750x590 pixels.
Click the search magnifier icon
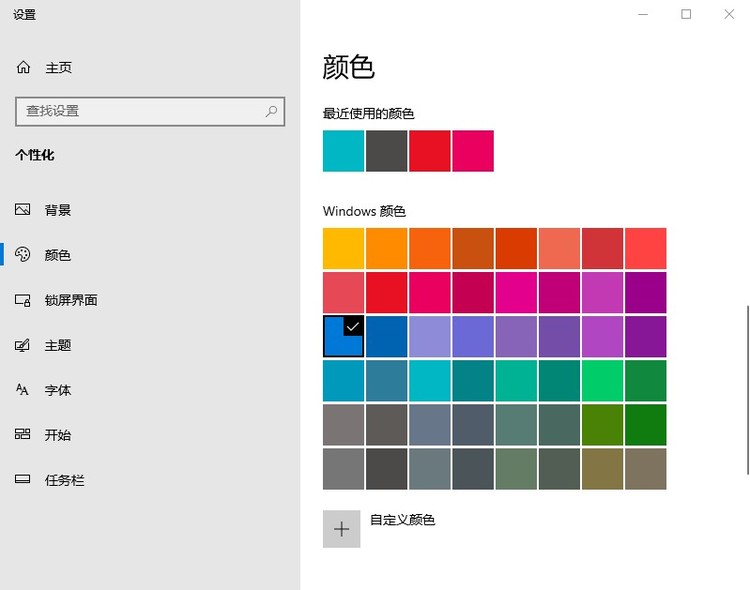point(271,111)
